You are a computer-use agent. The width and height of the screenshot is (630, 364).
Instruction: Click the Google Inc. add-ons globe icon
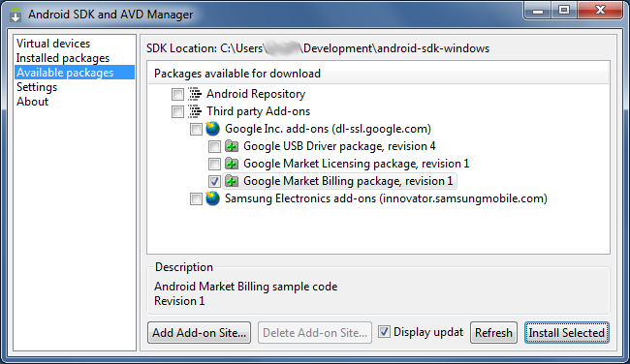pyautogui.click(x=212, y=129)
